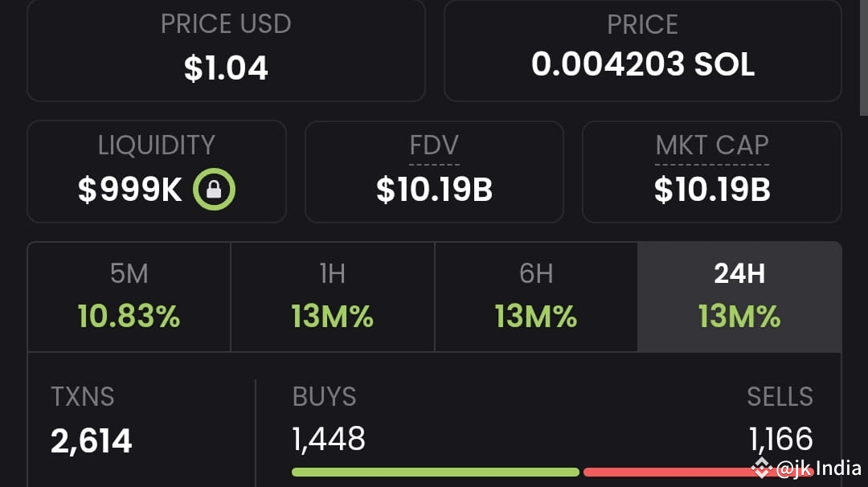Select the 5M timeframe tab
The image size is (868, 487).
[129, 297]
